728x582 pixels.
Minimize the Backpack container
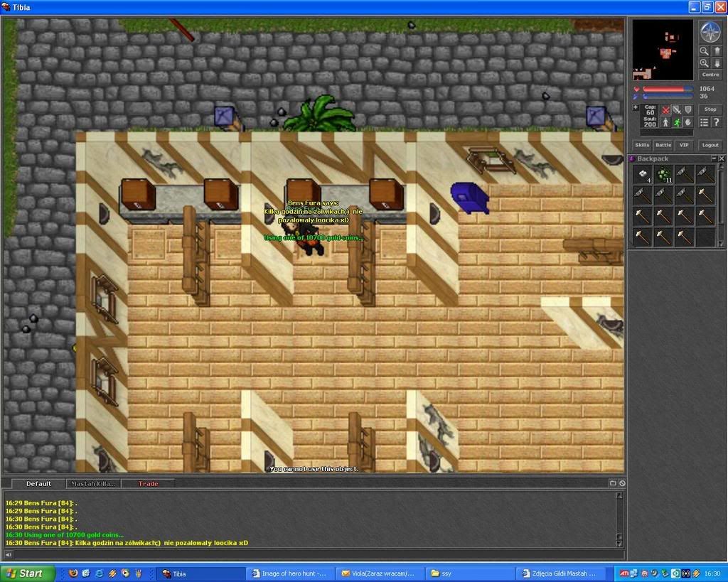[x=714, y=158]
